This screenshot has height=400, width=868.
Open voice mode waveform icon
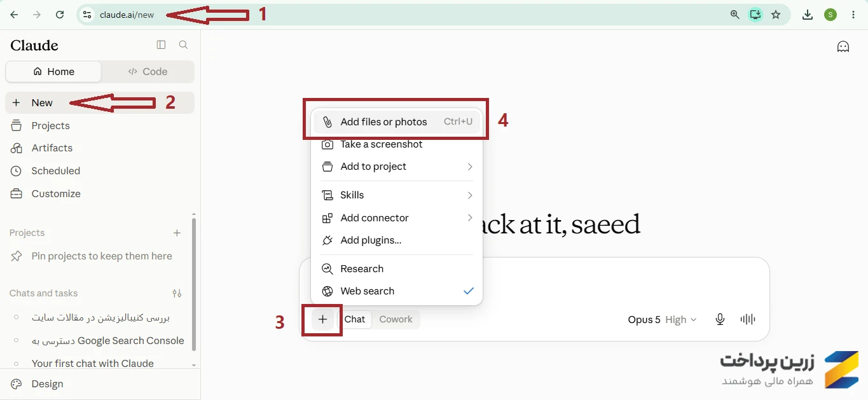(748, 319)
